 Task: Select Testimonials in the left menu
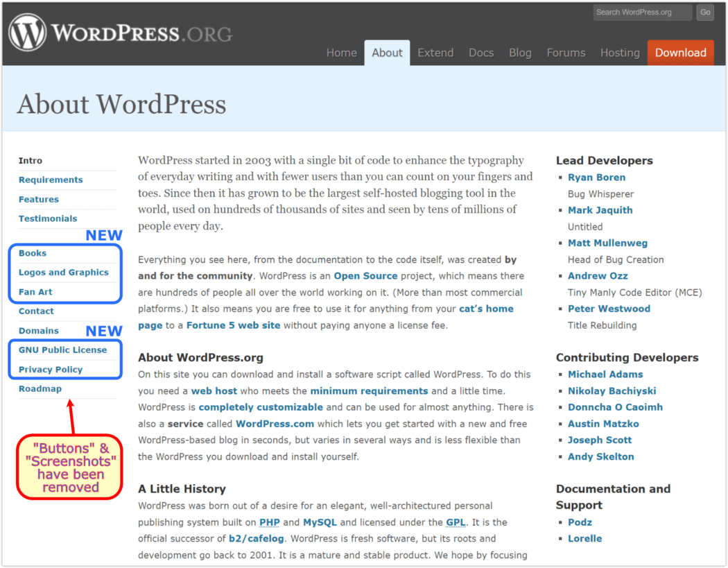[48, 218]
